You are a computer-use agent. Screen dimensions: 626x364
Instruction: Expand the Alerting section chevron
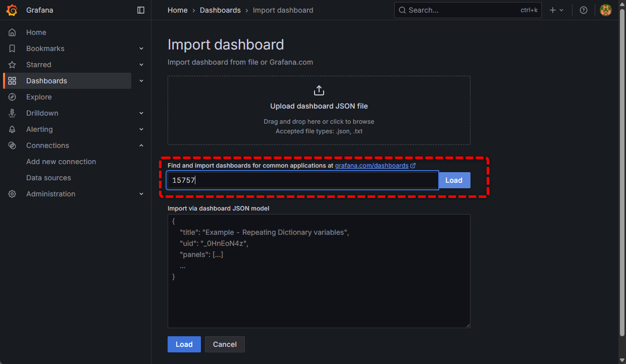[x=141, y=129]
